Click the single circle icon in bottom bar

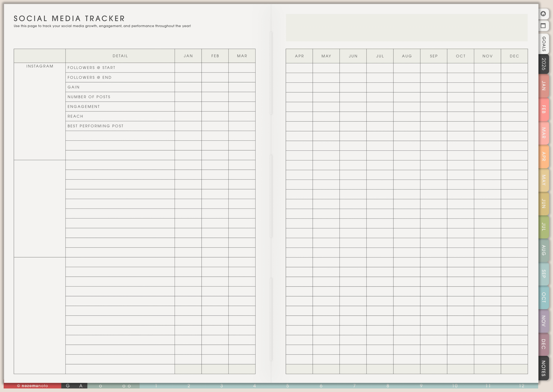point(100,386)
